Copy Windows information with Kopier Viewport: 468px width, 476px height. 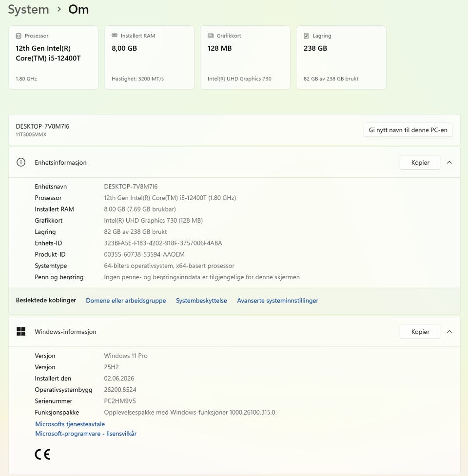point(420,331)
